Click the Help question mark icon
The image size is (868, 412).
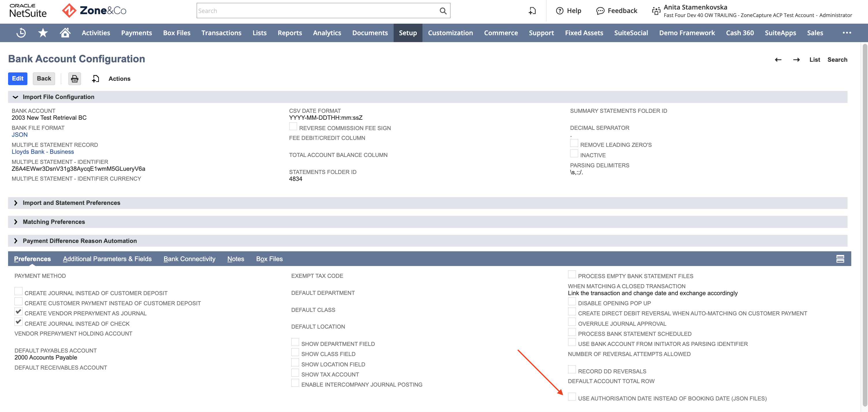click(x=560, y=11)
